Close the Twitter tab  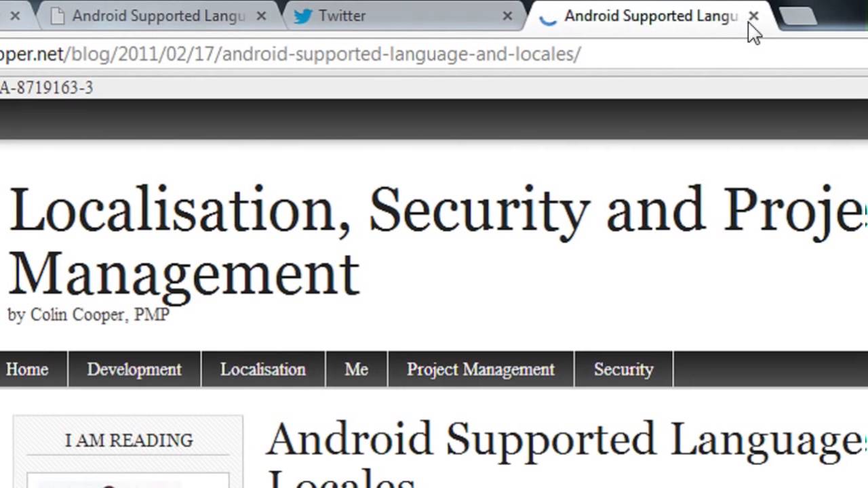(x=507, y=16)
